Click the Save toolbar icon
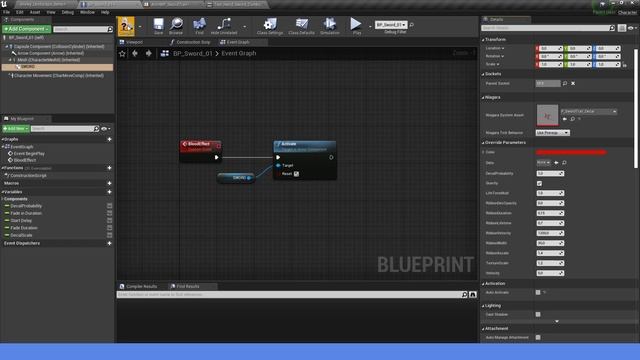This screenshot has height=360, width=640. tap(158, 26)
